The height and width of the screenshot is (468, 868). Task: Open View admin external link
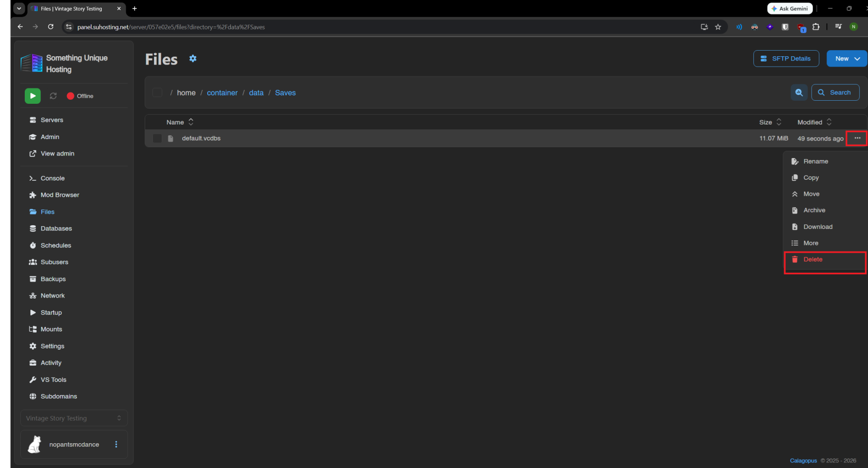74,153
